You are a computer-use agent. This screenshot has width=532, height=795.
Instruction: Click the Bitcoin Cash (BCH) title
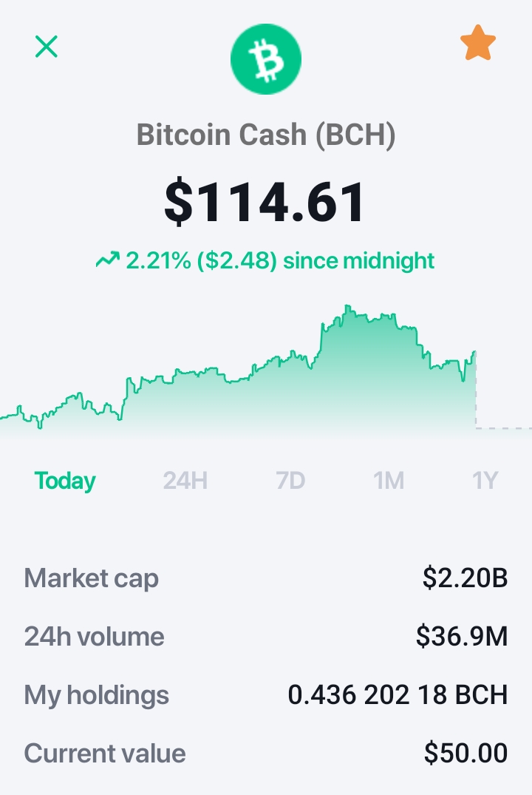266,135
